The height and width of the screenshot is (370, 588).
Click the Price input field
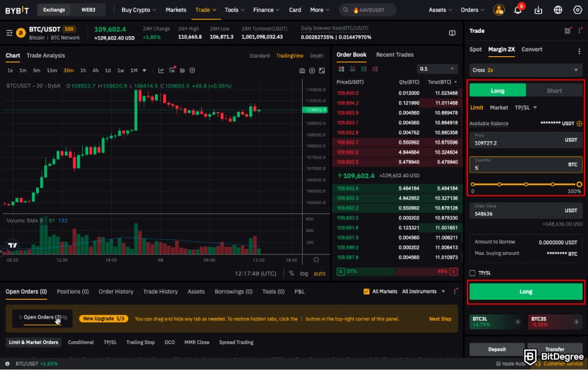pos(526,140)
